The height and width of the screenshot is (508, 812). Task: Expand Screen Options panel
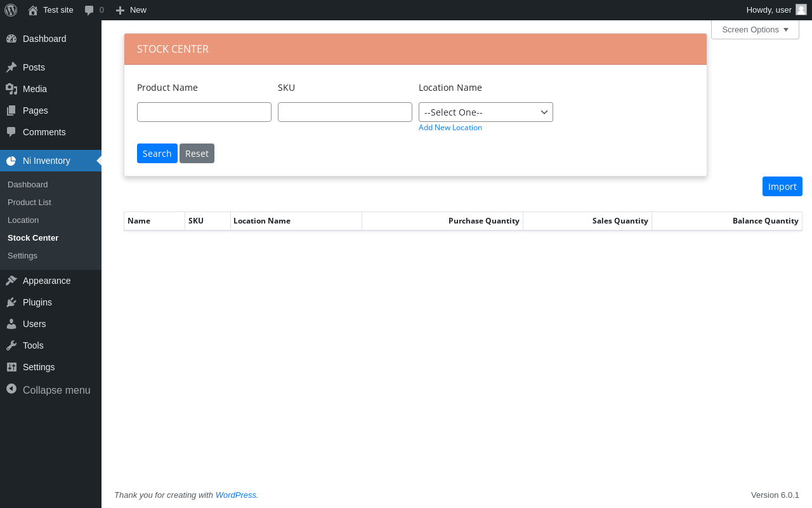coord(755,30)
